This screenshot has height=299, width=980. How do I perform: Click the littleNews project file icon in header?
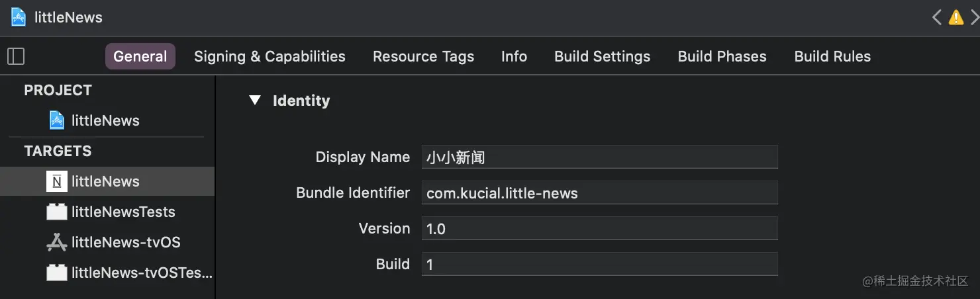(18, 17)
